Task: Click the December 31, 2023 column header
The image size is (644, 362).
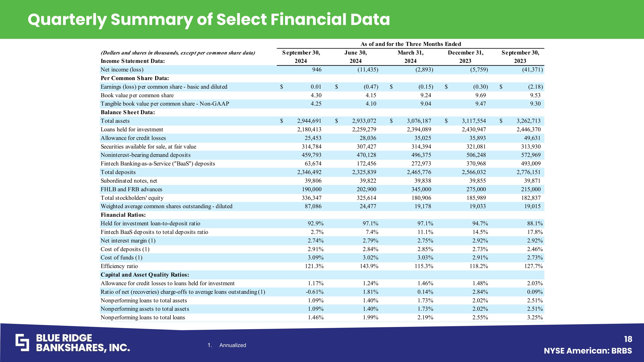Action: pyautogui.click(x=465, y=57)
